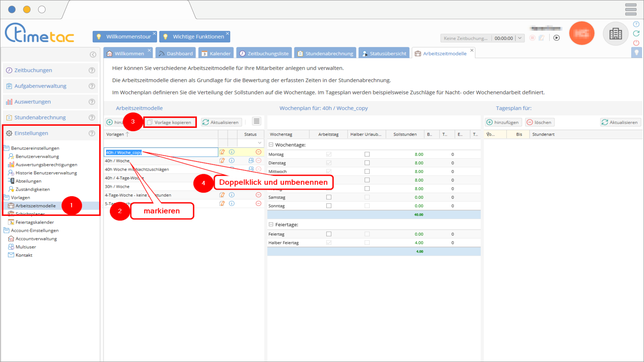Click edit icon for 40h / Woche_copy
This screenshot has width=644, height=362.
click(222, 152)
